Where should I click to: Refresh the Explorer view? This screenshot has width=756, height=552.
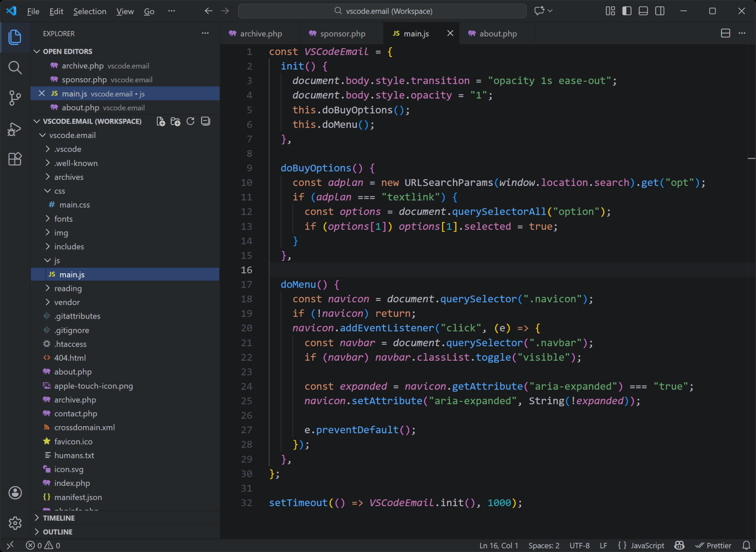[x=190, y=121]
